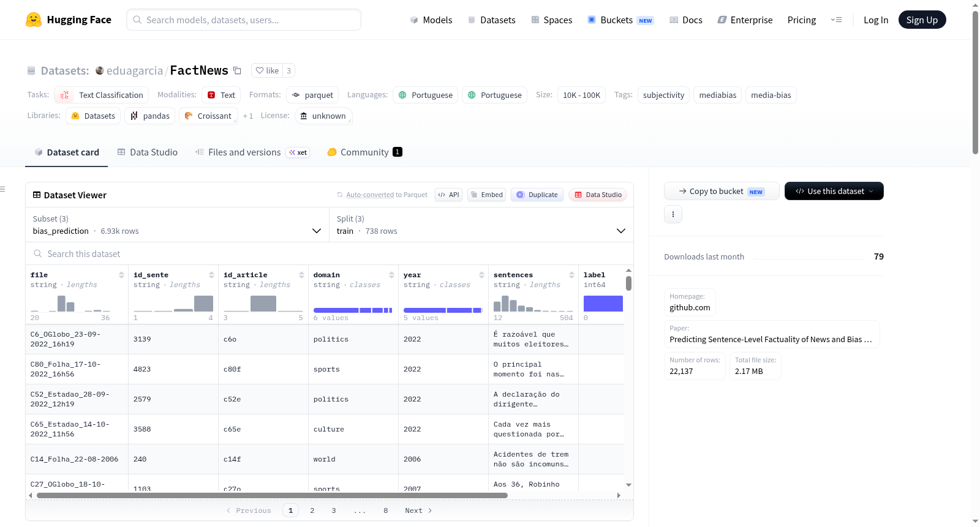This screenshot has height=527, width=980.
Task: Click the label column histogram bar
Action: pyautogui.click(x=603, y=304)
